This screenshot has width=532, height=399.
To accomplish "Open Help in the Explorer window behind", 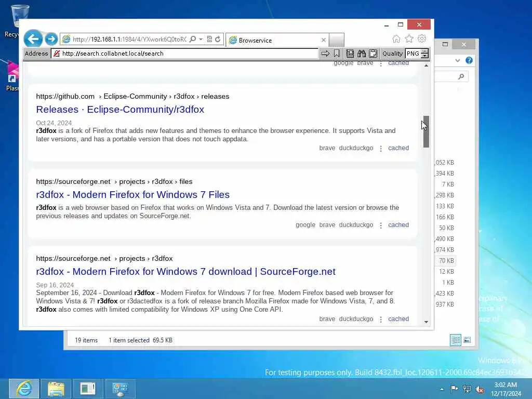I will tap(469, 60).
